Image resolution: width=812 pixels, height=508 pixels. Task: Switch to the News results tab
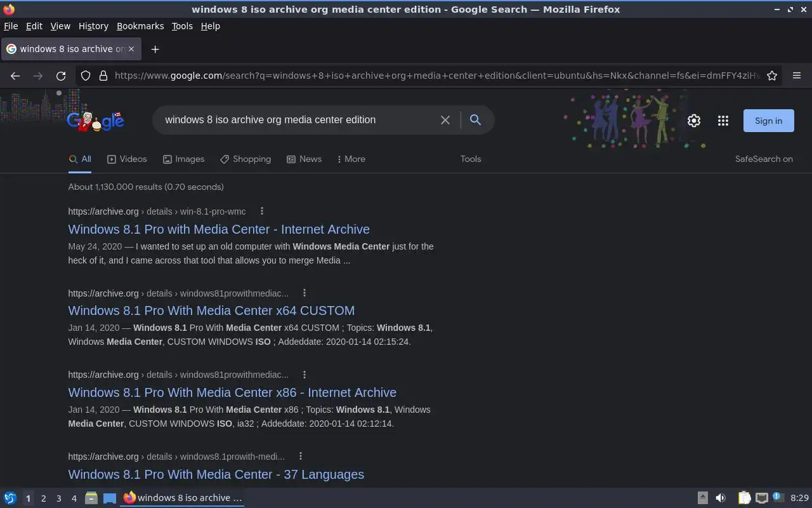pos(304,159)
